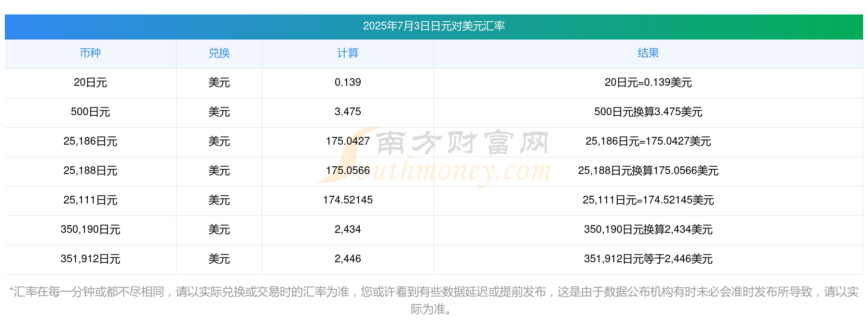Click result 25,186日元=175.0427美元
This screenshot has width=868, height=324.
[648, 141]
